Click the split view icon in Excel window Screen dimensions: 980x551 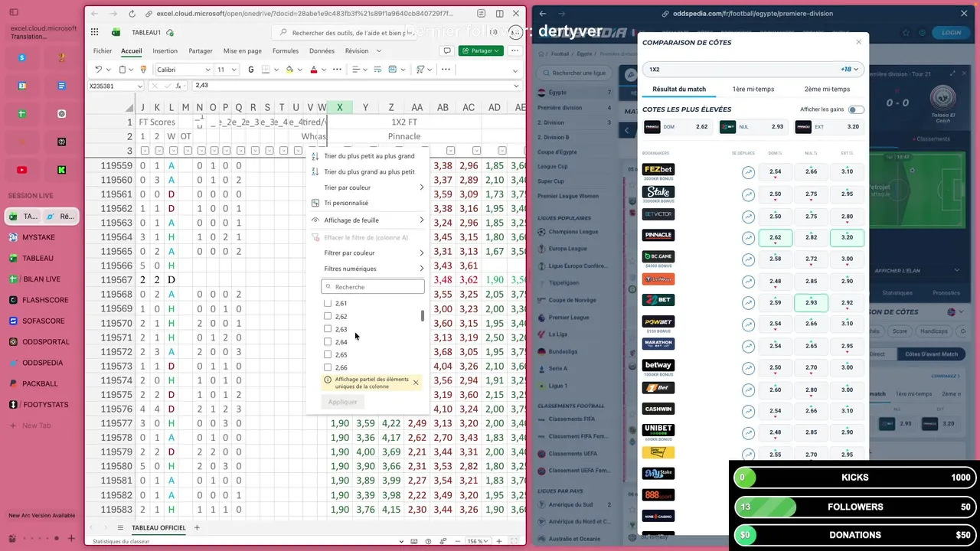point(499,14)
